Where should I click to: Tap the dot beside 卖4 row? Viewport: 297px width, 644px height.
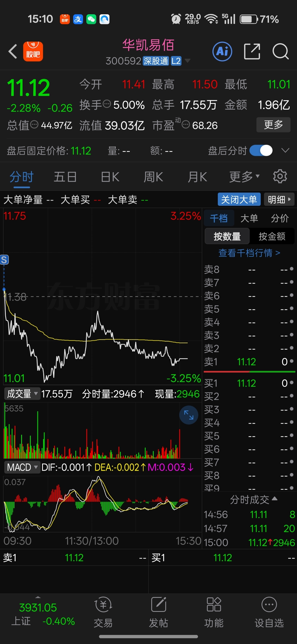pos(291,321)
